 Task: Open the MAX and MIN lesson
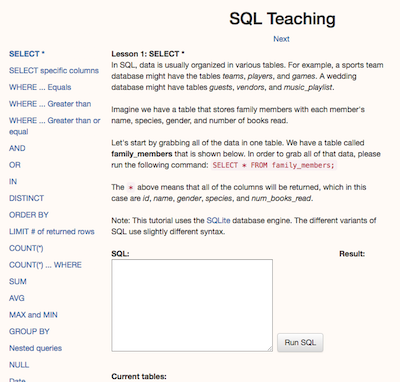(33, 315)
